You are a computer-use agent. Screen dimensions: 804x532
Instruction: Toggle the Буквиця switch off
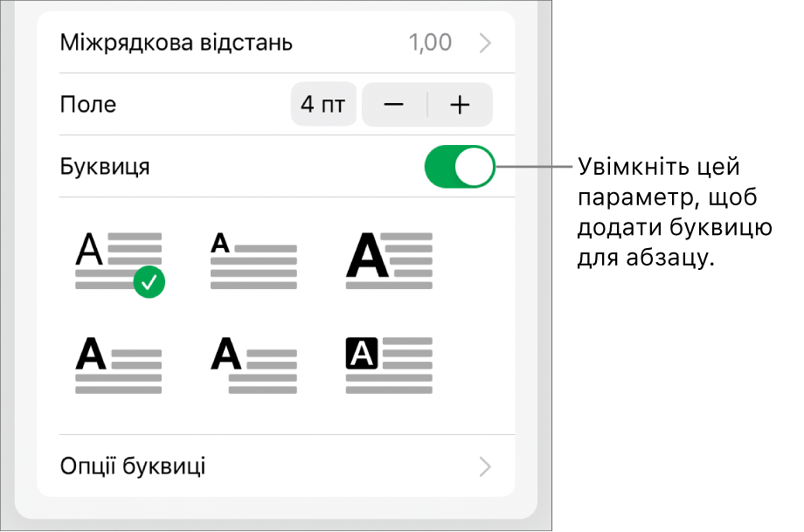[x=460, y=167]
